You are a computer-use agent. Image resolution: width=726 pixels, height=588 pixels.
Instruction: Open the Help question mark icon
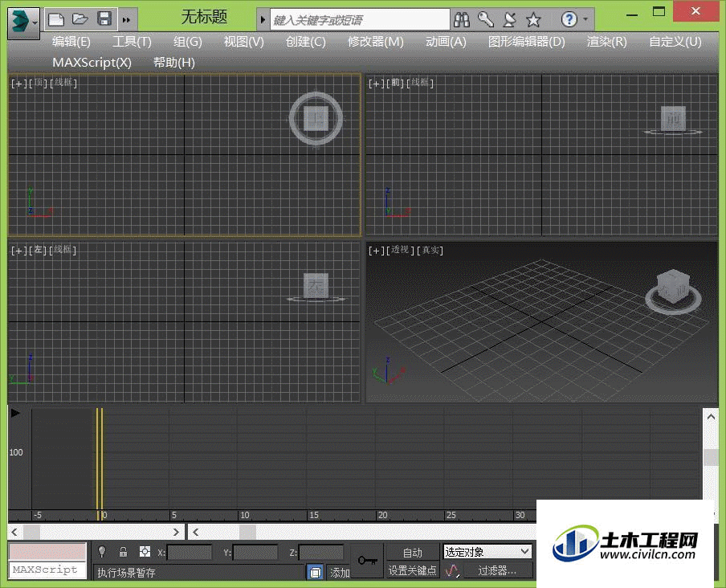click(x=569, y=19)
